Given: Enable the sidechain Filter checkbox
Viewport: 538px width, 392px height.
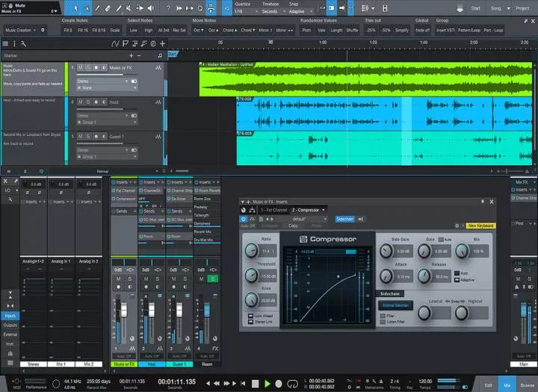Looking at the screenshot, I should (x=383, y=316).
